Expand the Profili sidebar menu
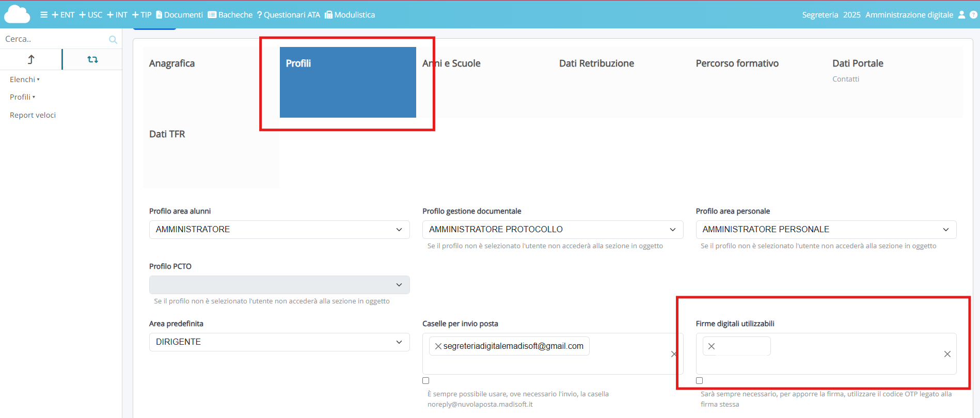Image resolution: width=980 pixels, height=418 pixels. coord(23,97)
